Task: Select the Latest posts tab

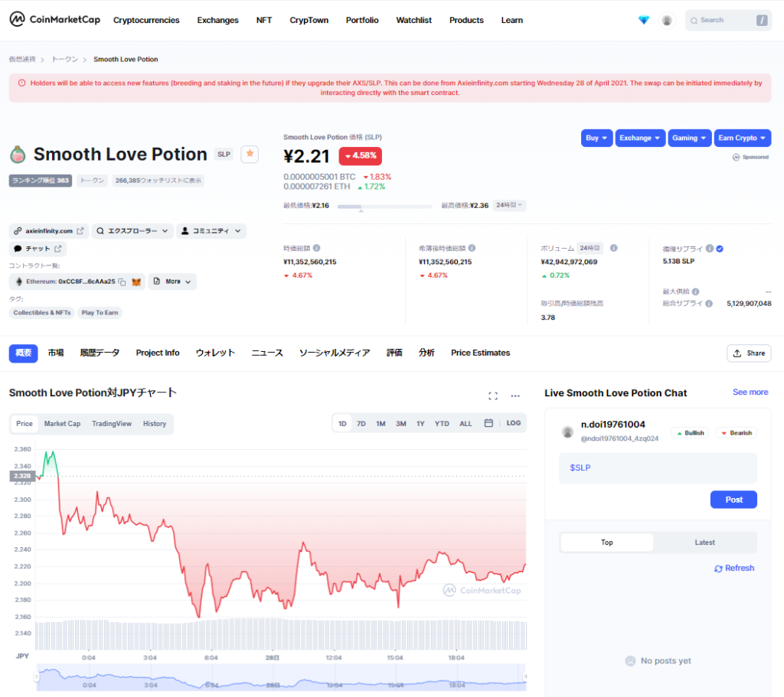Action: pos(704,542)
